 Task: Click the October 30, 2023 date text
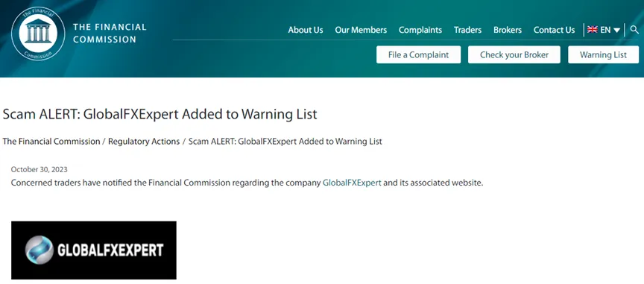coord(39,169)
